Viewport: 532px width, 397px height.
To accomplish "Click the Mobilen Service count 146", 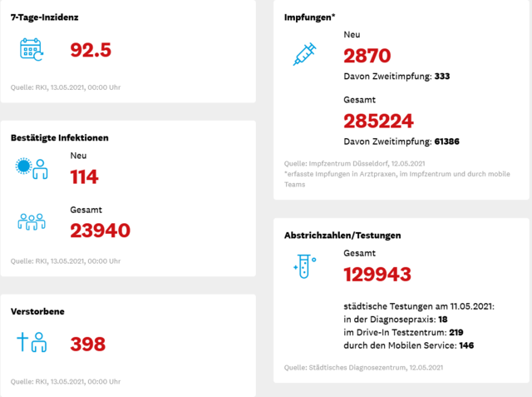I will [466, 345].
